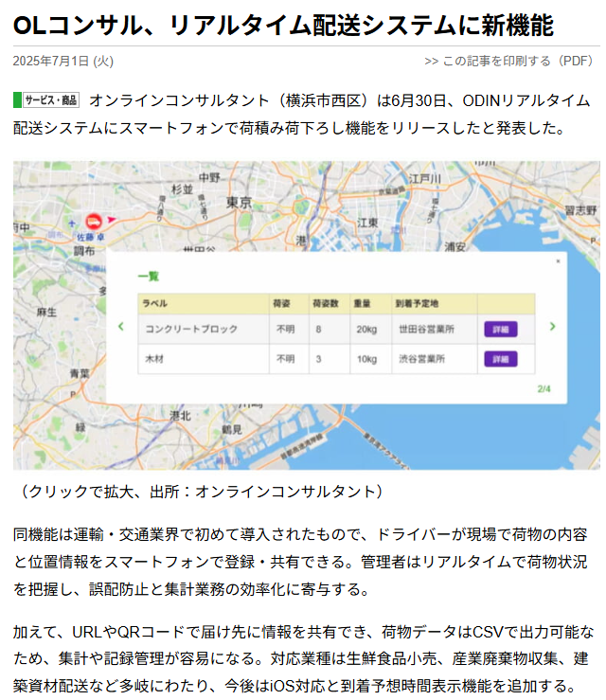Click the 2/4 page indicator
The height and width of the screenshot is (700, 606).
click(x=544, y=389)
